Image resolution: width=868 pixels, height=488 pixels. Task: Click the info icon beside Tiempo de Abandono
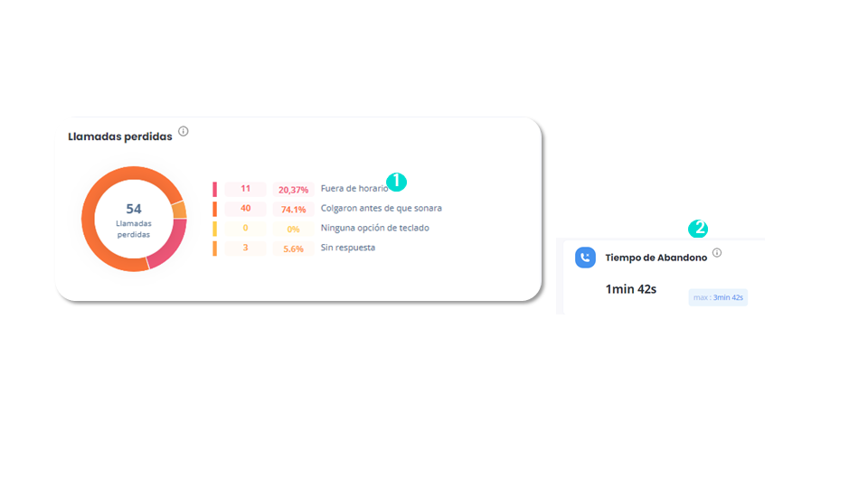click(717, 253)
